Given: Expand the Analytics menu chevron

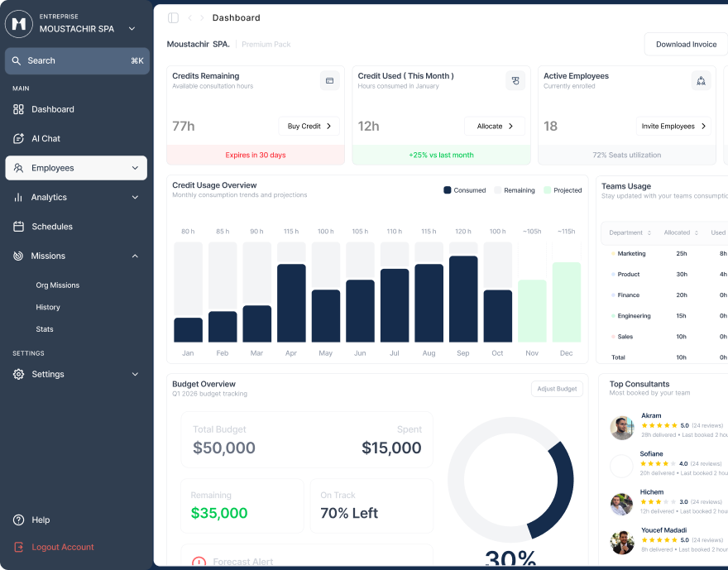Looking at the screenshot, I should point(135,197).
